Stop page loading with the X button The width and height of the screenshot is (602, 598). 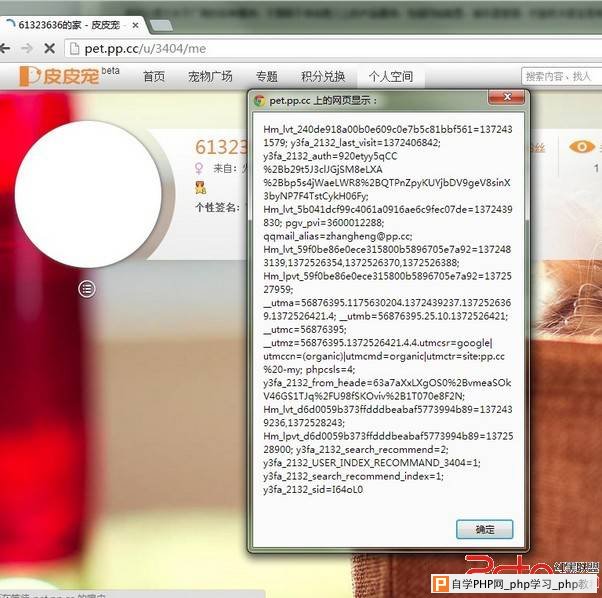point(50,48)
